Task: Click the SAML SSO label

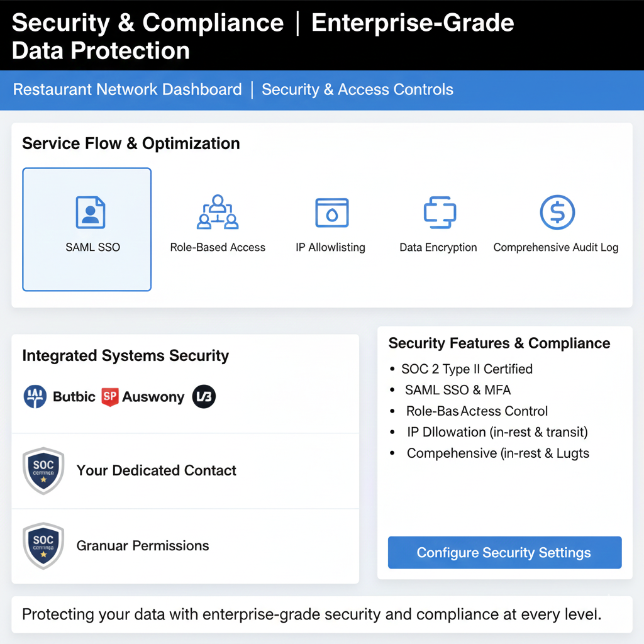Action: [93, 247]
